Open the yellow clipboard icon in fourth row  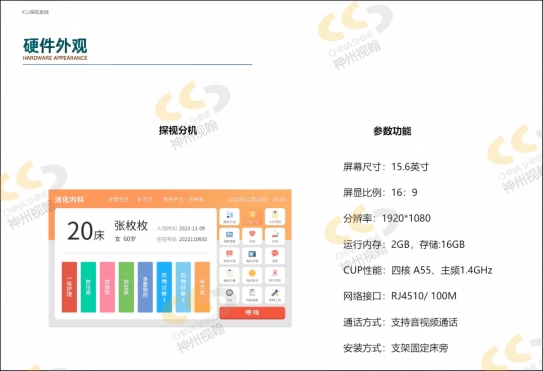coord(229,275)
